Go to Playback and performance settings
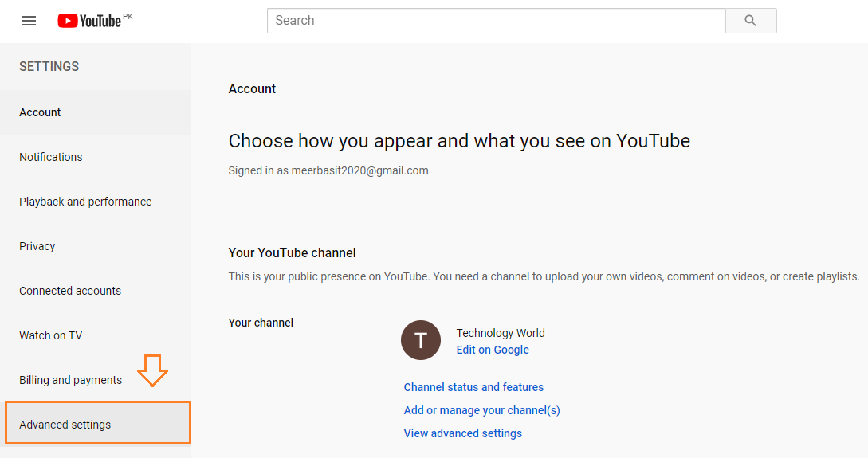The height and width of the screenshot is (458, 868). click(x=85, y=202)
